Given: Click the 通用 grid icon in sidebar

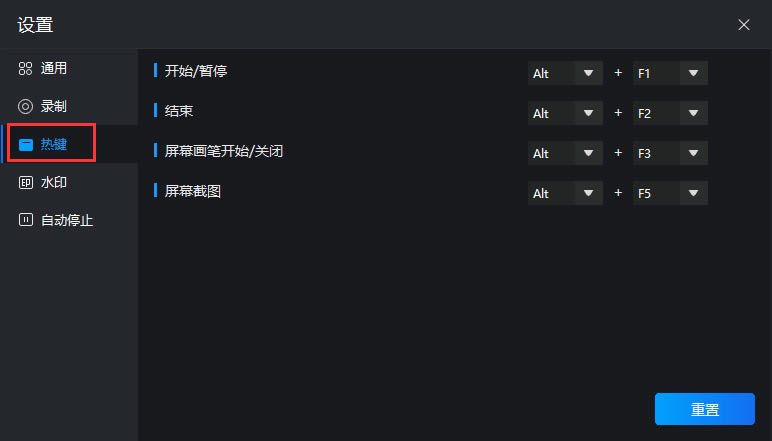Looking at the screenshot, I should [26, 69].
